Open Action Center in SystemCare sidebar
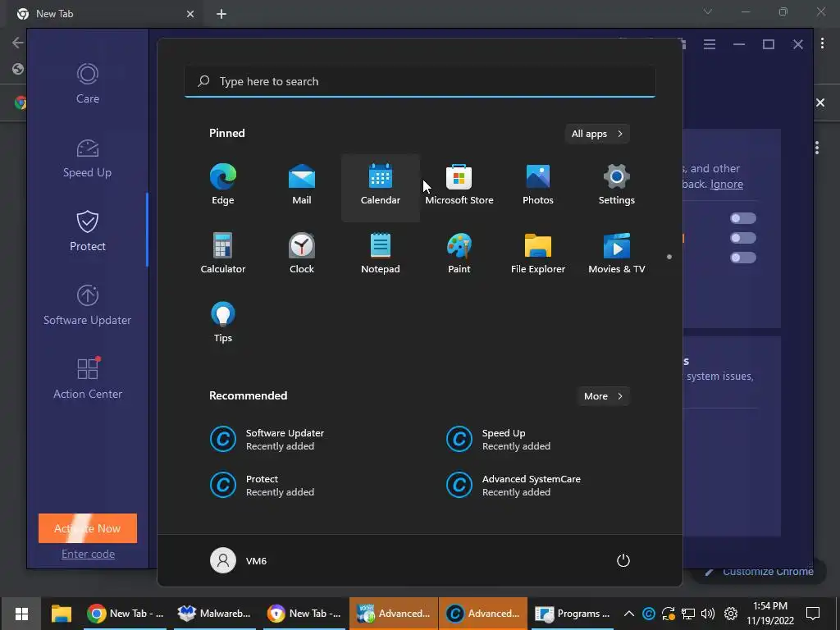Image resolution: width=840 pixels, height=630 pixels. [x=87, y=379]
